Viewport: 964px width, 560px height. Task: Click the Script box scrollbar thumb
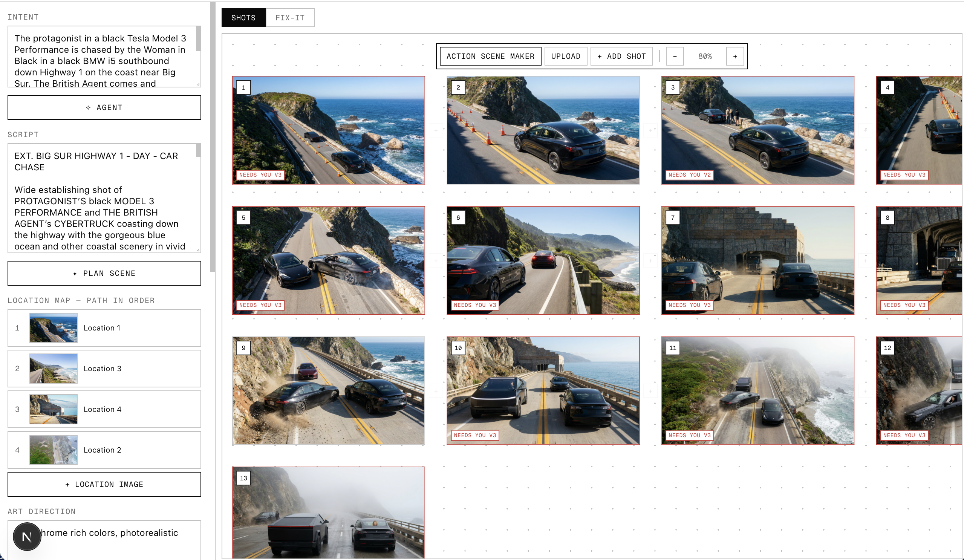tap(198, 150)
